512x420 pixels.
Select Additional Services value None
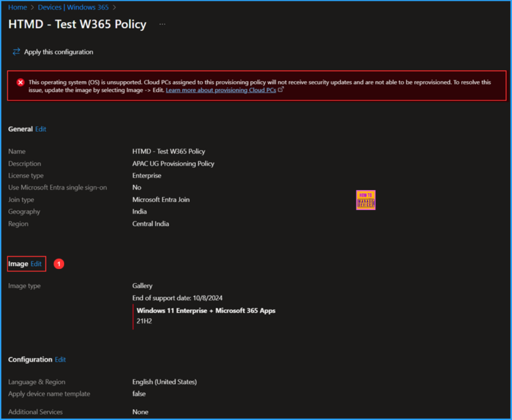(140, 412)
